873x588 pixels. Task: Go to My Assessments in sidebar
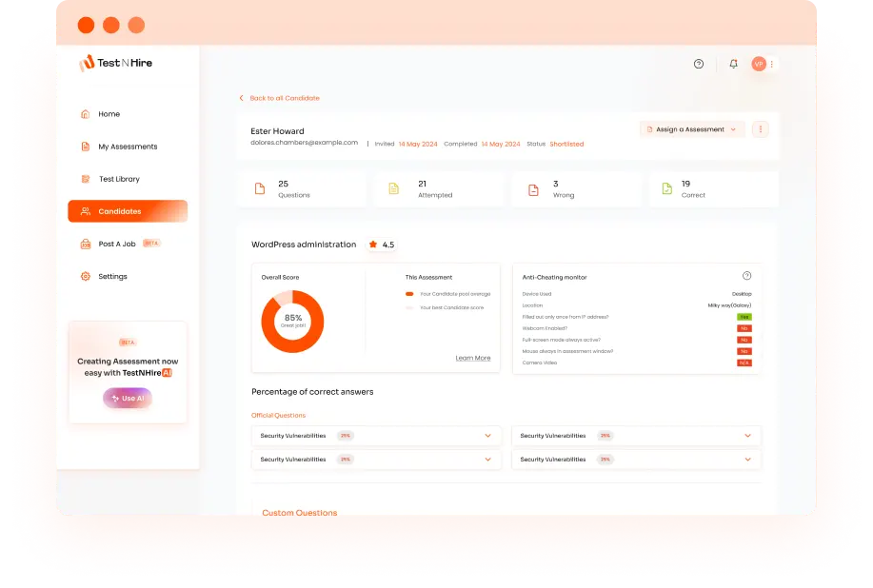(x=128, y=147)
